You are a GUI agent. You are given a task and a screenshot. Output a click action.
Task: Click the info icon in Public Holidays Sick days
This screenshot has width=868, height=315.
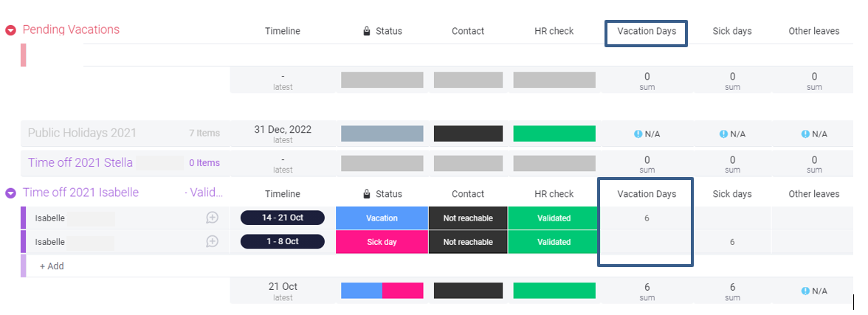[724, 134]
